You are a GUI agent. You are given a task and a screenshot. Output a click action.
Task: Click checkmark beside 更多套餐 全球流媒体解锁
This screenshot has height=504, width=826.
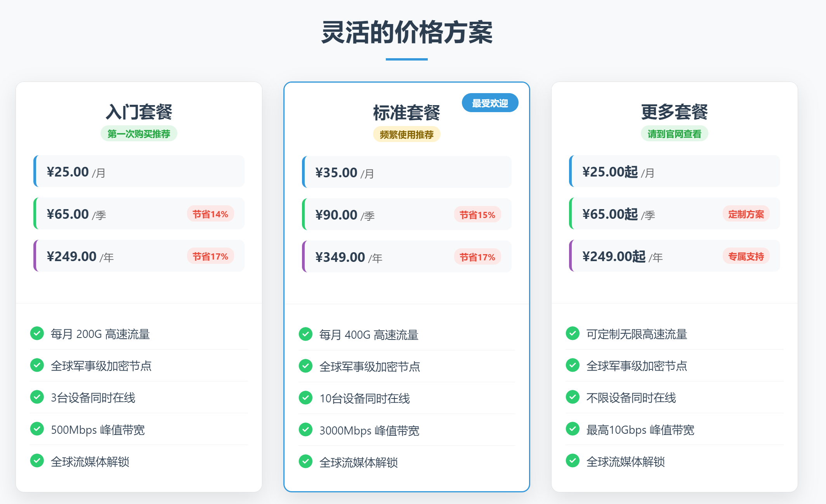[x=573, y=461]
